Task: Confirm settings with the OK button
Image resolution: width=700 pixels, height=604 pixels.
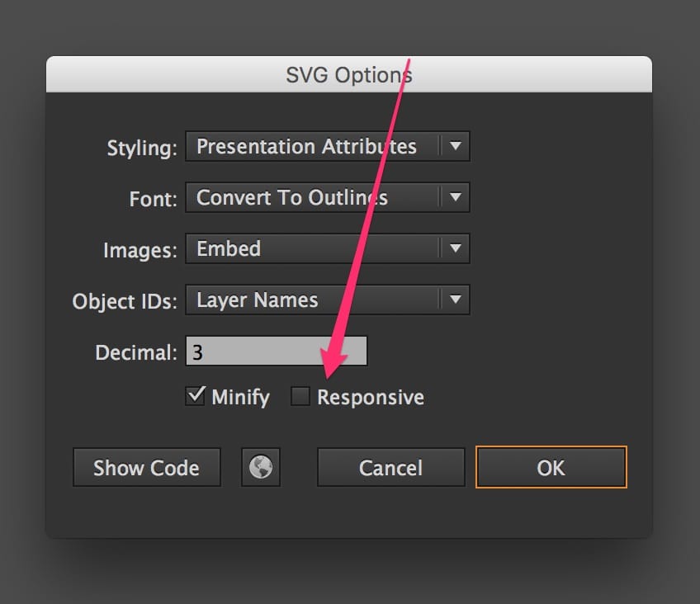Action: pyautogui.click(x=551, y=468)
